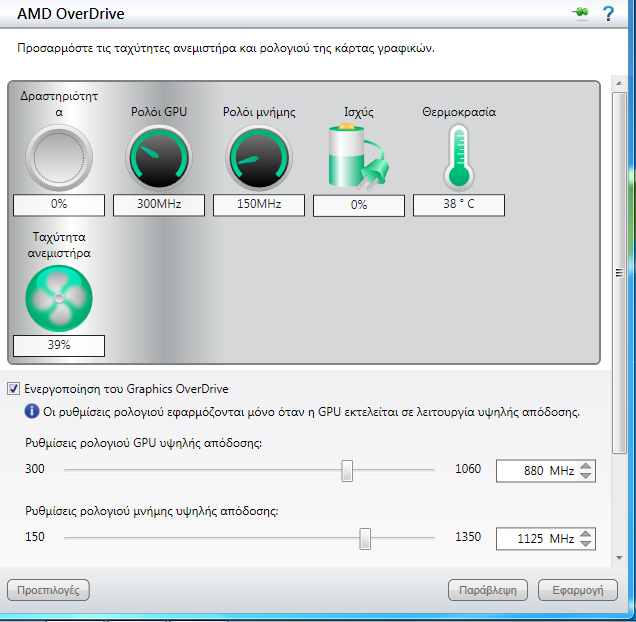Click the scrollbar down arrow
This screenshot has height=622, width=636.
click(x=619, y=558)
